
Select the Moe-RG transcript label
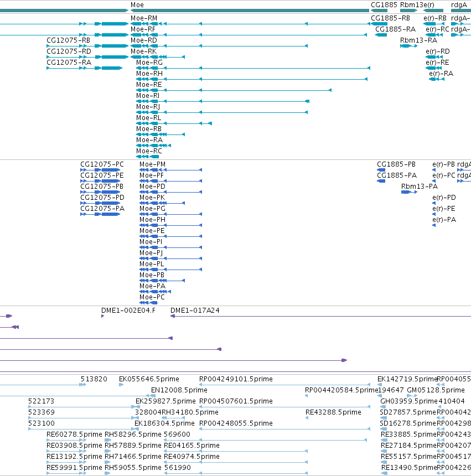(x=149, y=63)
